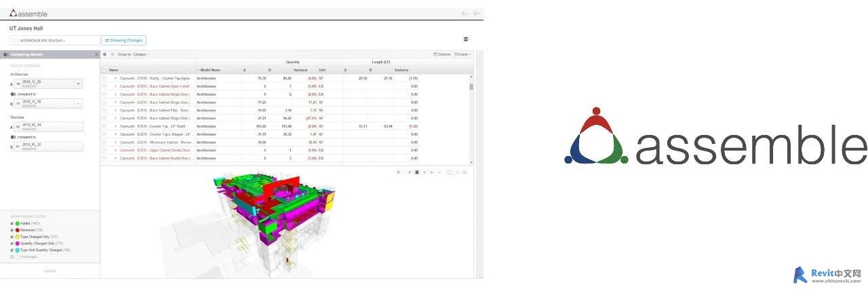
Task: Click the viewer zoom in plus icon
Action: coord(432,172)
